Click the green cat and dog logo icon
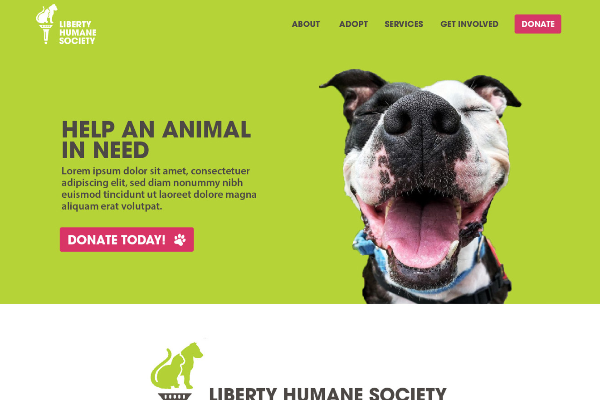 click(x=177, y=366)
